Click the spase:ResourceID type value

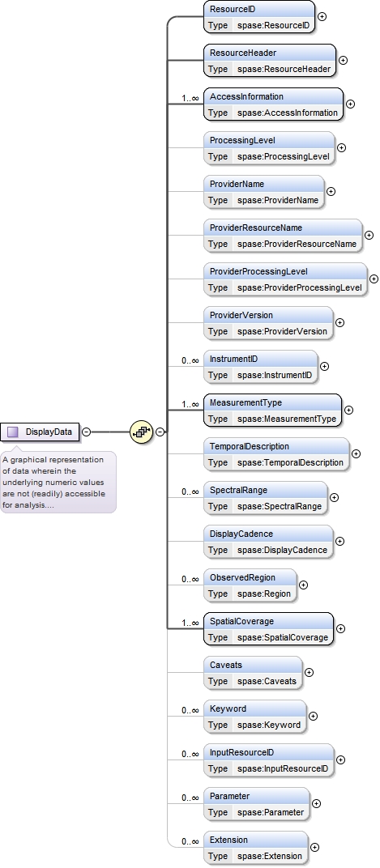[x=274, y=25]
